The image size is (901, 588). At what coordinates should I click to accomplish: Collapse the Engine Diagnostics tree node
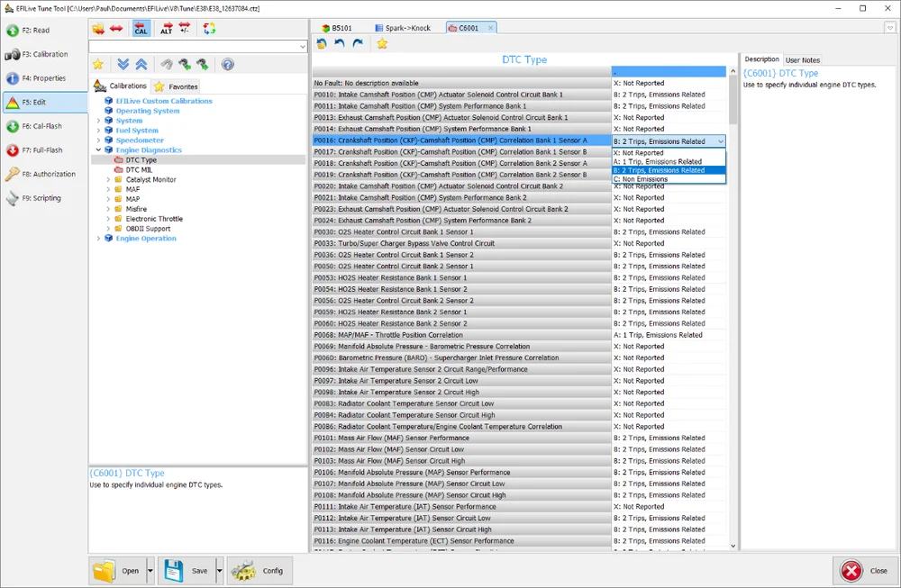pos(99,150)
